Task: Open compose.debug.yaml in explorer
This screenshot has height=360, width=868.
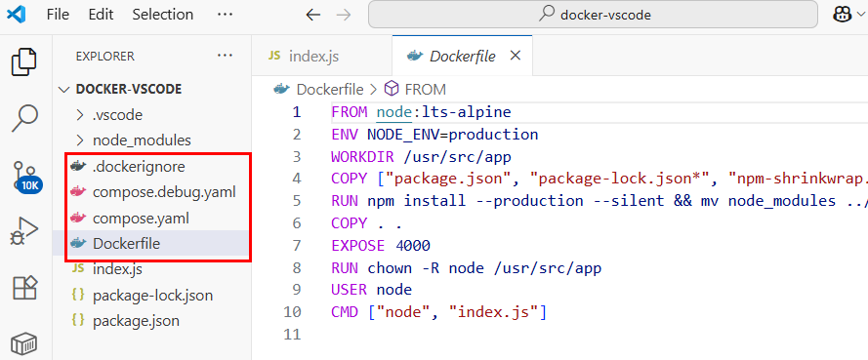Action: coord(152,192)
